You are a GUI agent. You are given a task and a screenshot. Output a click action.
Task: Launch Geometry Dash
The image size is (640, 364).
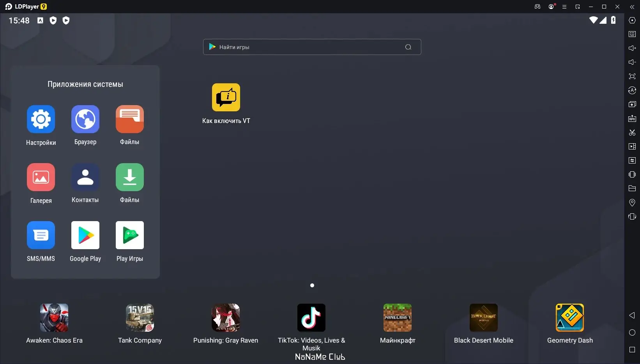[570, 318]
